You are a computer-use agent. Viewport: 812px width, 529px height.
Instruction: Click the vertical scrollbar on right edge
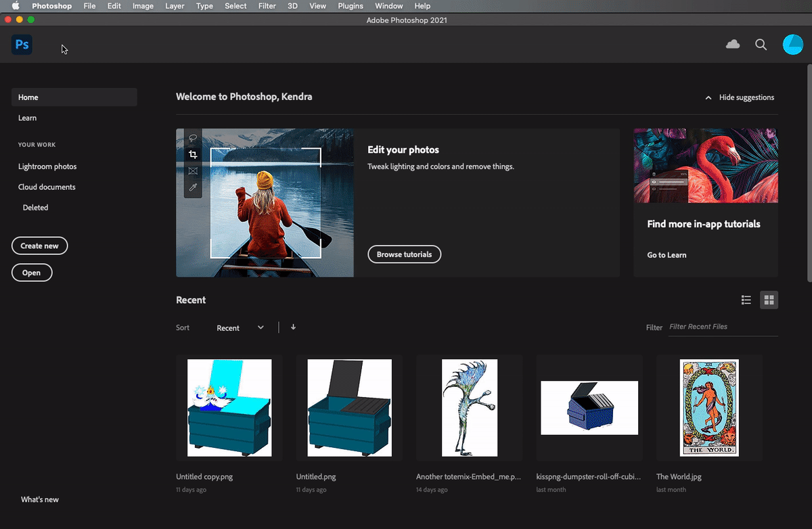coord(809,173)
